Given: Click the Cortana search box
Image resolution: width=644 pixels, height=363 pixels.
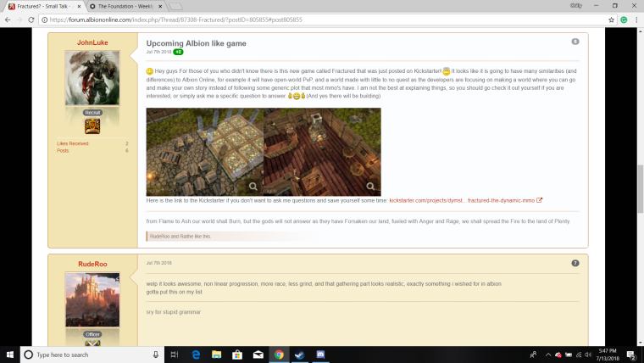Looking at the screenshot, I should pos(92,355).
